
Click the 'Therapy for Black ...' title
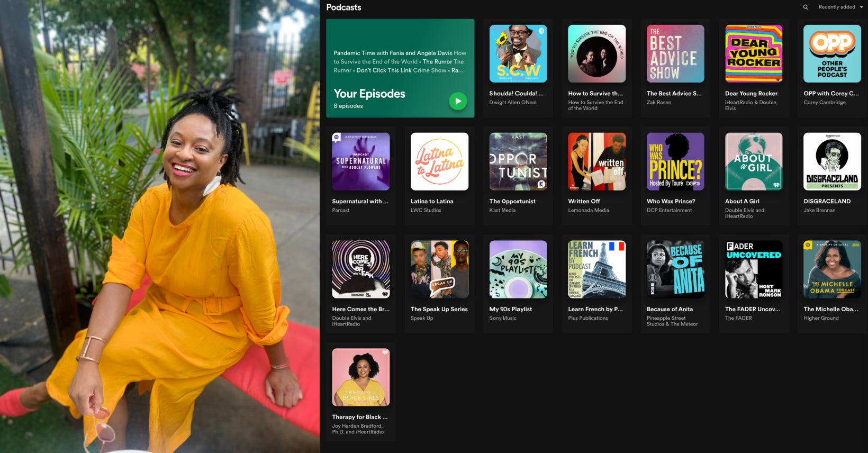[360, 418]
